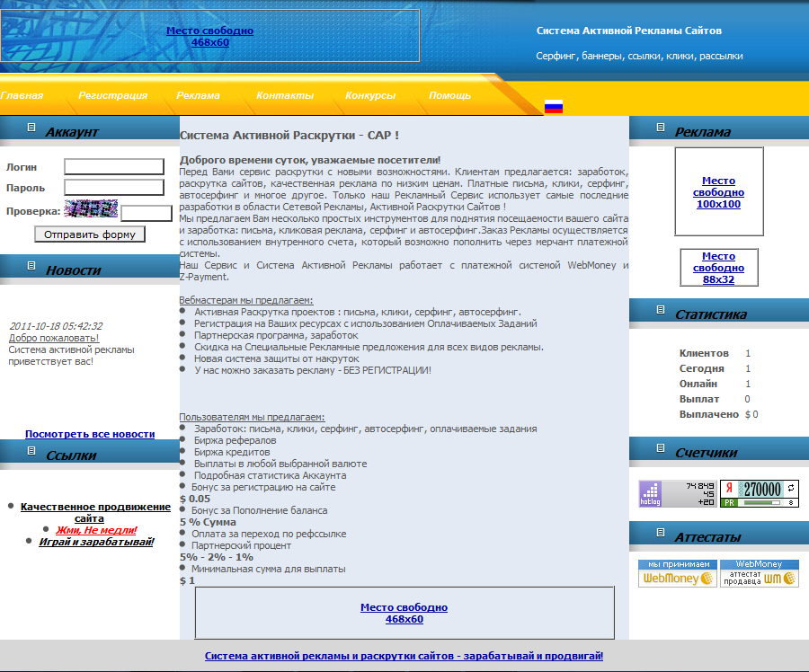Open the hotlog counter badge
Viewport: 809px width, 672px height.
click(x=678, y=493)
